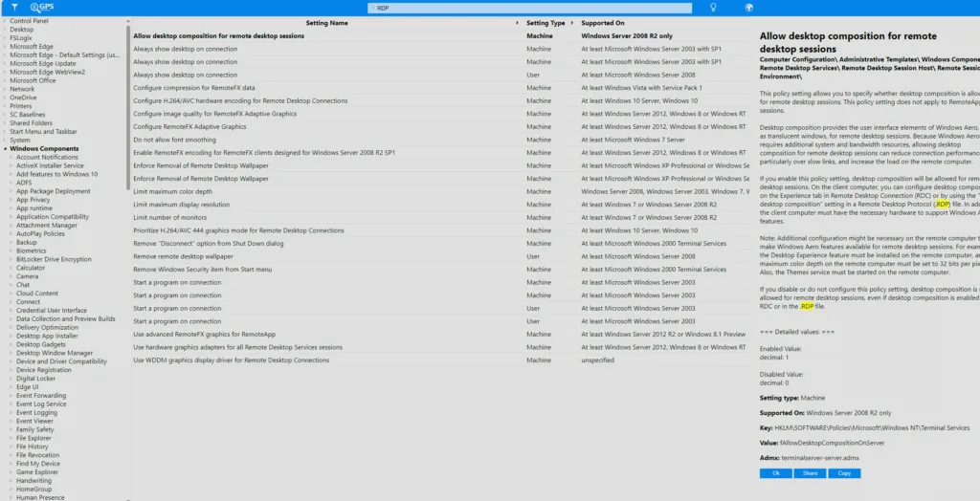Image resolution: width=980 pixels, height=501 pixels.
Task: Click the GPS logo icon
Action: coord(42,8)
